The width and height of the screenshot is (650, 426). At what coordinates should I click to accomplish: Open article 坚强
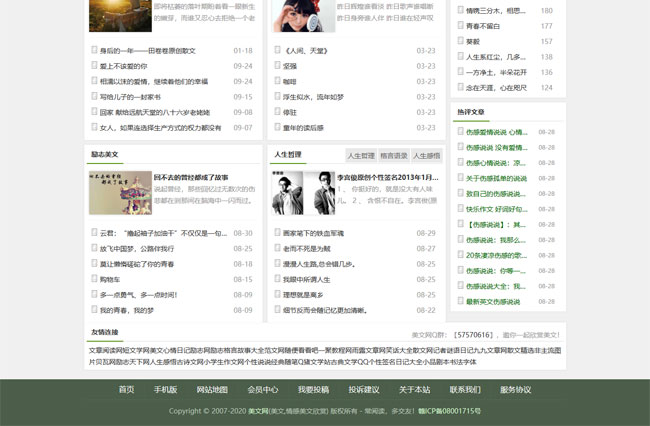pyautogui.click(x=290, y=66)
